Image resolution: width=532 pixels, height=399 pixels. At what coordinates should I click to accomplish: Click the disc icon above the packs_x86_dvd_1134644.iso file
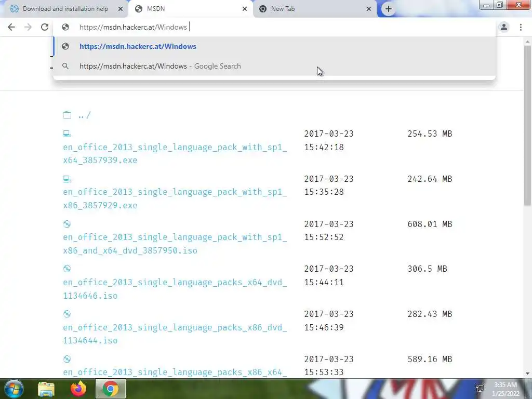pyautogui.click(x=67, y=314)
